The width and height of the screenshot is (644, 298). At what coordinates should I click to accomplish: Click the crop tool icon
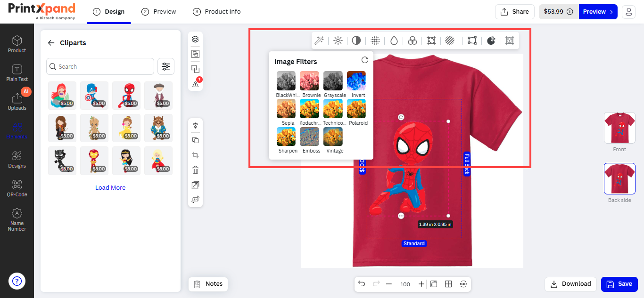coord(195,155)
